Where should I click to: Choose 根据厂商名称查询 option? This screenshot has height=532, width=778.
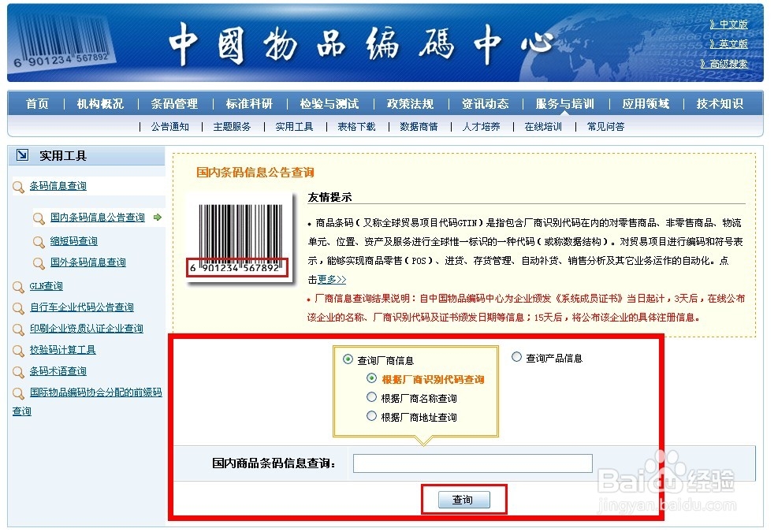(x=371, y=397)
